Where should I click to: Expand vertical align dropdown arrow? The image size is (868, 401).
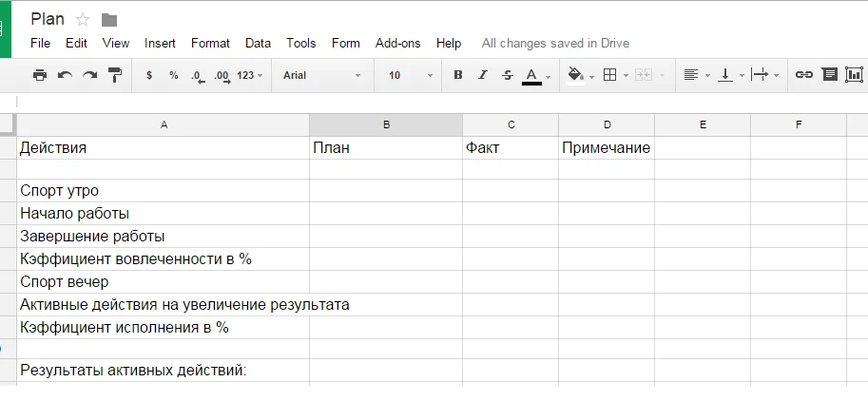pyautogui.click(x=742, y=76)
